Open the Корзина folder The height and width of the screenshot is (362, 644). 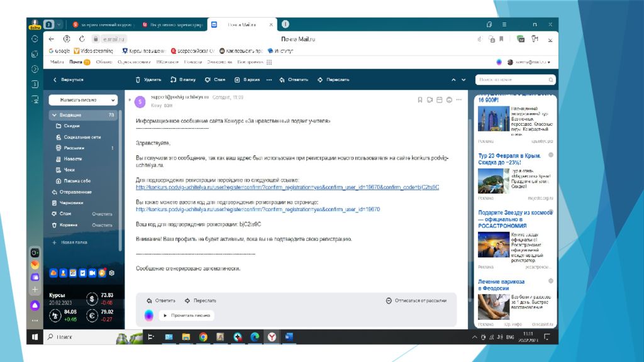click(68, 225)
